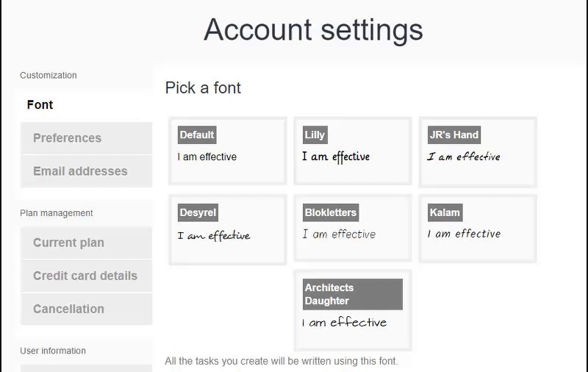Select the Default font card

[x=228, y=151]
